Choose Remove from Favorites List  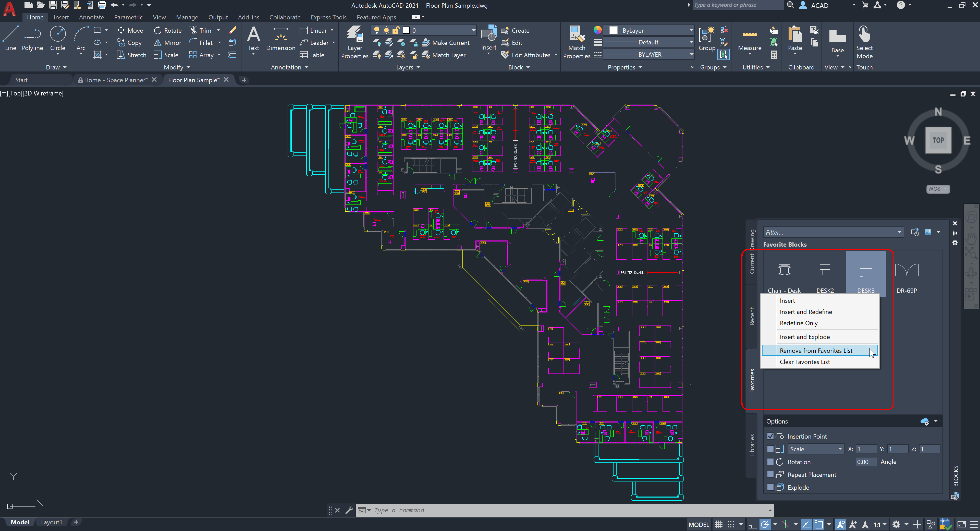click(816, 351)
